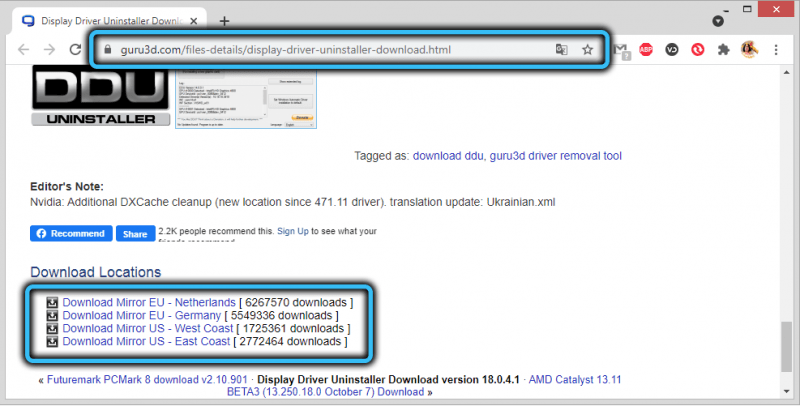This screenshot has width=800, height=406.
Task: Open the black circular VD extension icon
Action: point(671,49)
